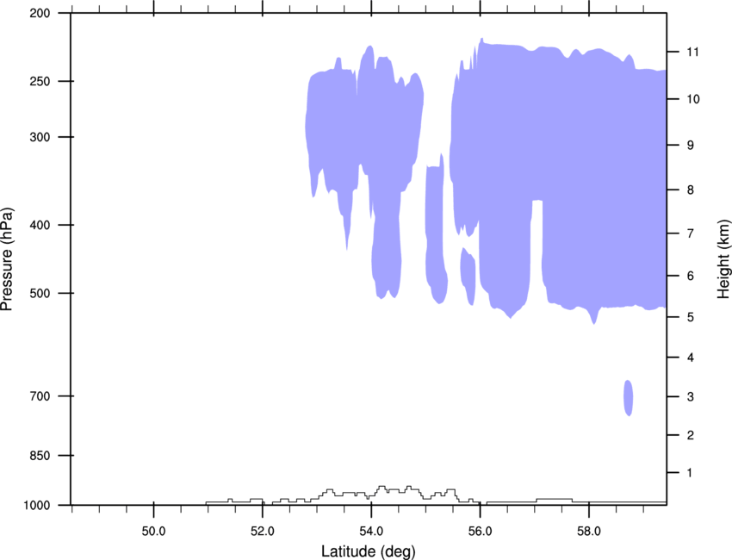
Task: Click the 'Height (km)' axis title
Action: click(723, 258)
